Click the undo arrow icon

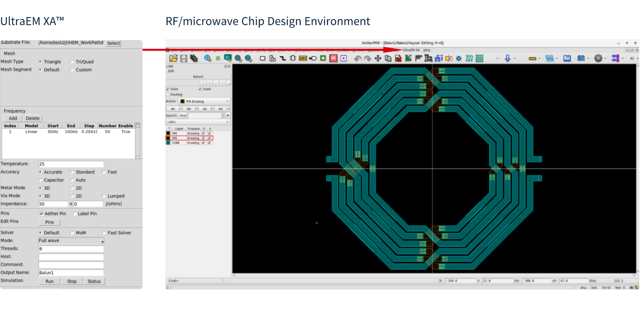click(357, 58)
